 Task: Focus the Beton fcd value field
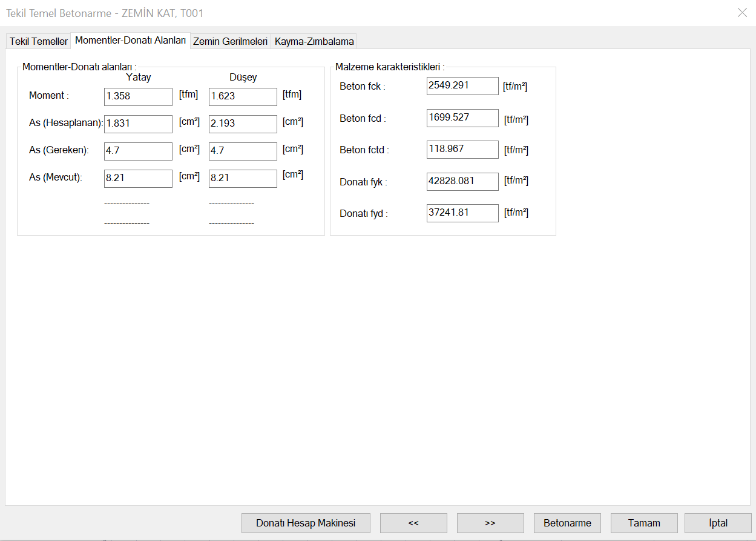(x=462, y=118)
